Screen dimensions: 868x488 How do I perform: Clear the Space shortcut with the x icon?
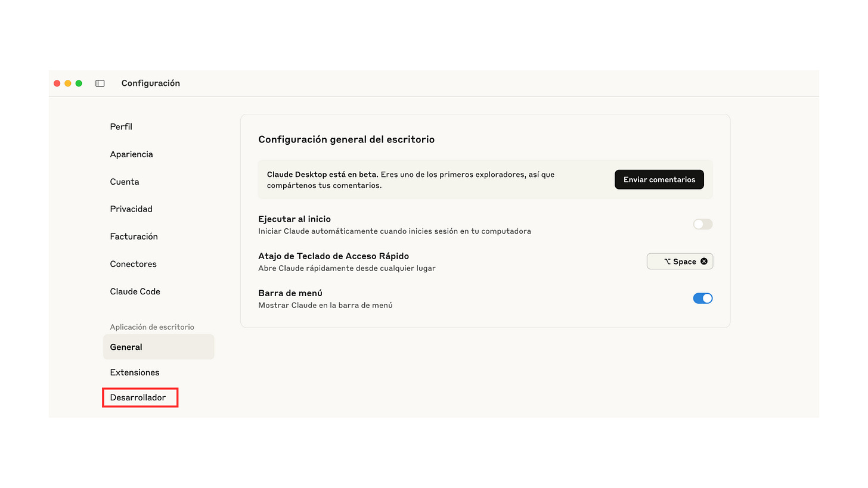704,262
